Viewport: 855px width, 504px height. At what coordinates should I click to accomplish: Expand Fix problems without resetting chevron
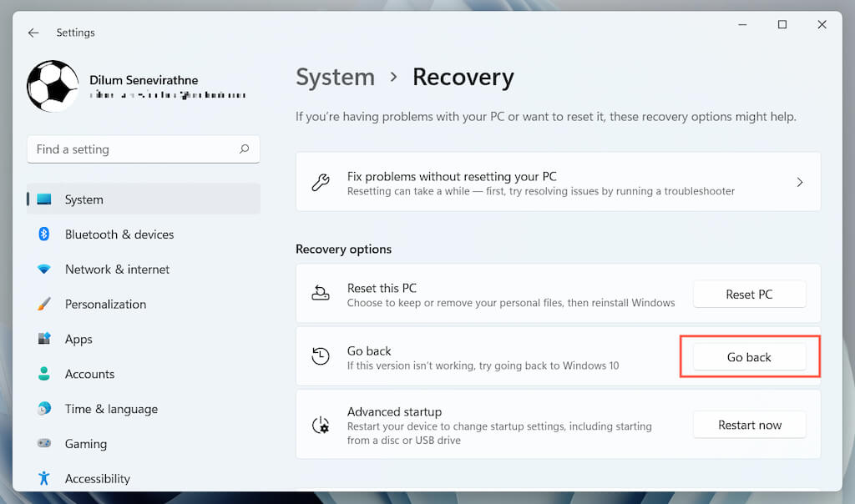pyautogui.click(x=799, y=182)
